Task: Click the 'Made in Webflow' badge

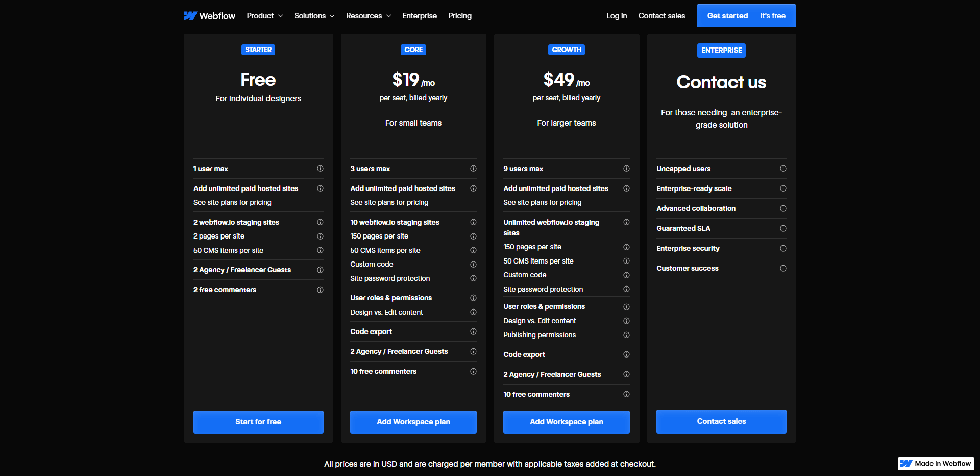Action: pos(936,464)
